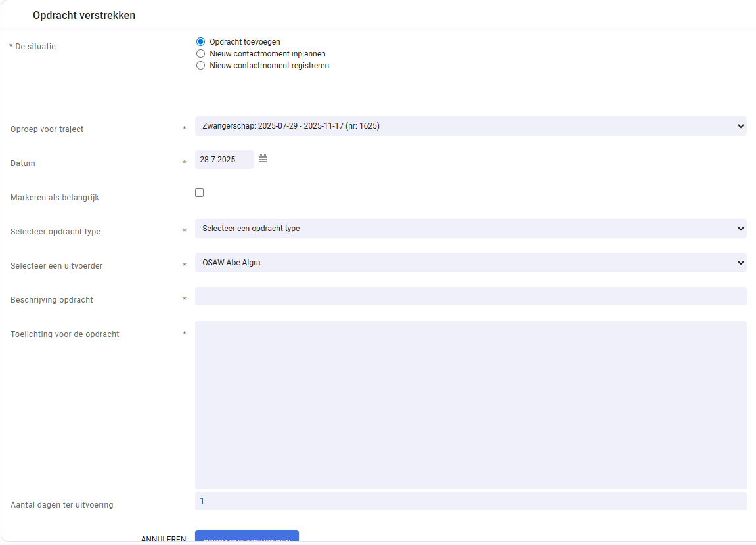Click the Selecteer een uitvoerder label
The image size is (756, 545).
pyautogui.click(x=56, y=266)
